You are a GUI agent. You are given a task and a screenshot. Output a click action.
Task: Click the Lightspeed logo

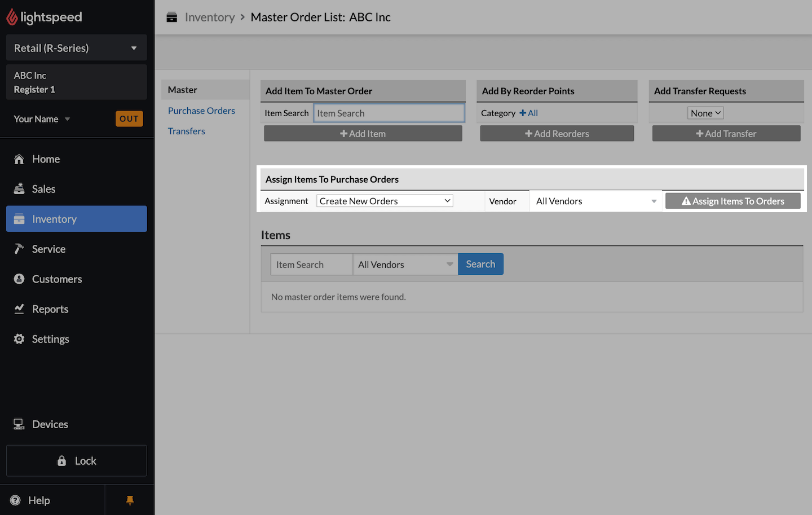tap(44, 17)
